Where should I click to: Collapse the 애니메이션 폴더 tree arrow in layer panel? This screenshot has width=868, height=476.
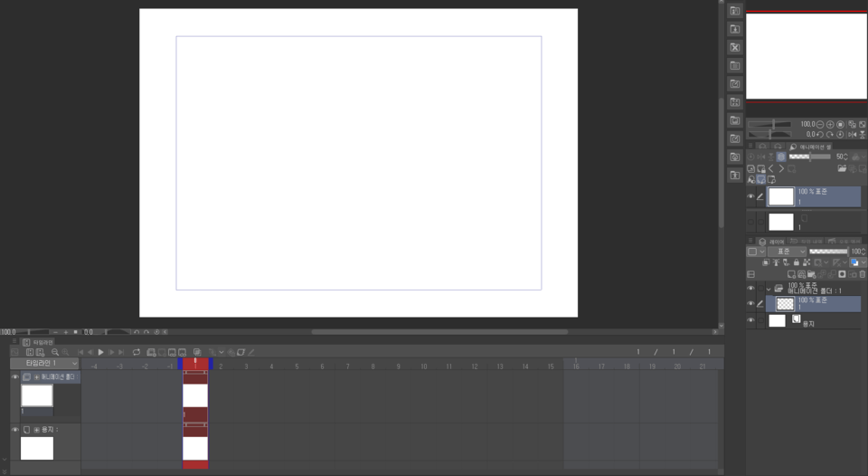pos(769,290)
